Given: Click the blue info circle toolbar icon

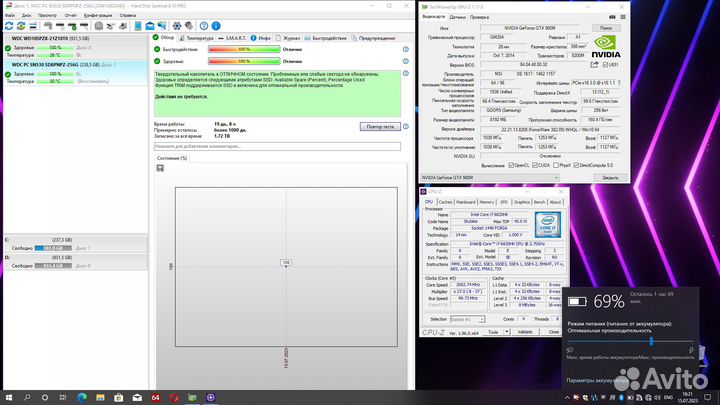Looking at the screenshot, I should [216, 26].
